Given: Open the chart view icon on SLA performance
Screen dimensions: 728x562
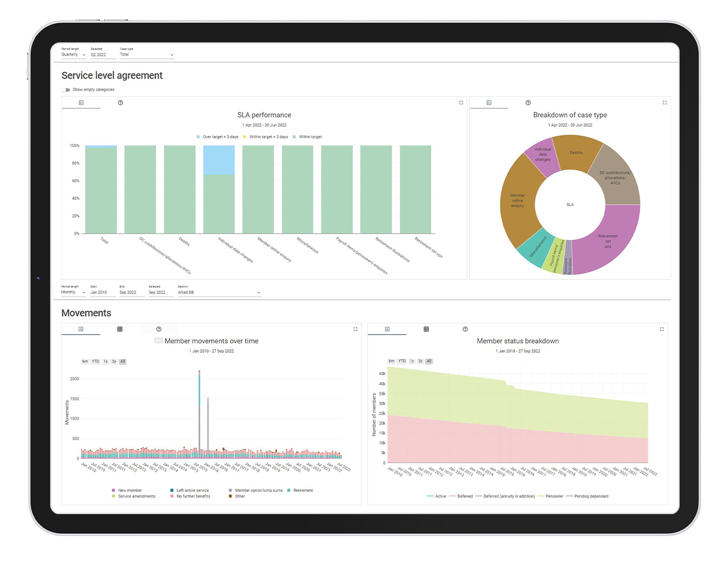Looking at the screenshot, I should pyautogui.click(x=81, y=103).
